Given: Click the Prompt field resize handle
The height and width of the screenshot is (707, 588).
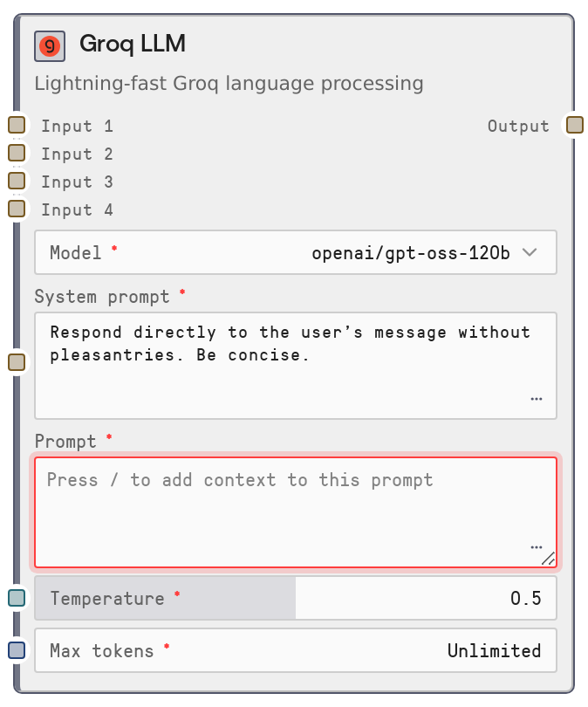Looking at the screenshot, I should pos(548,559).
